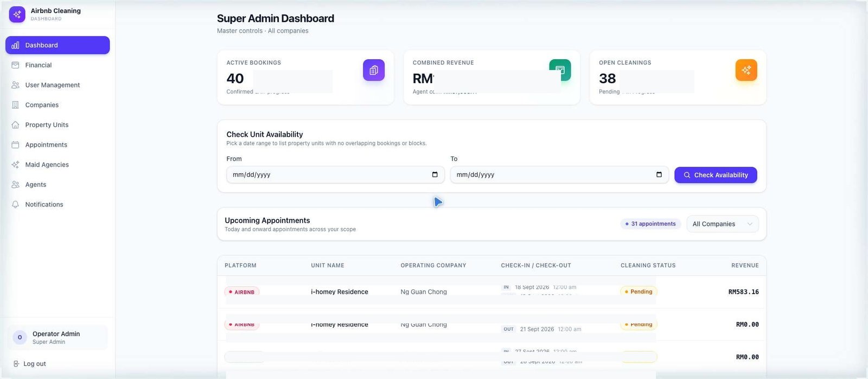Screen dimensions: 868x379
Task: Click the Pending status in RM583.16 row
Action: (x=639, y=292)
